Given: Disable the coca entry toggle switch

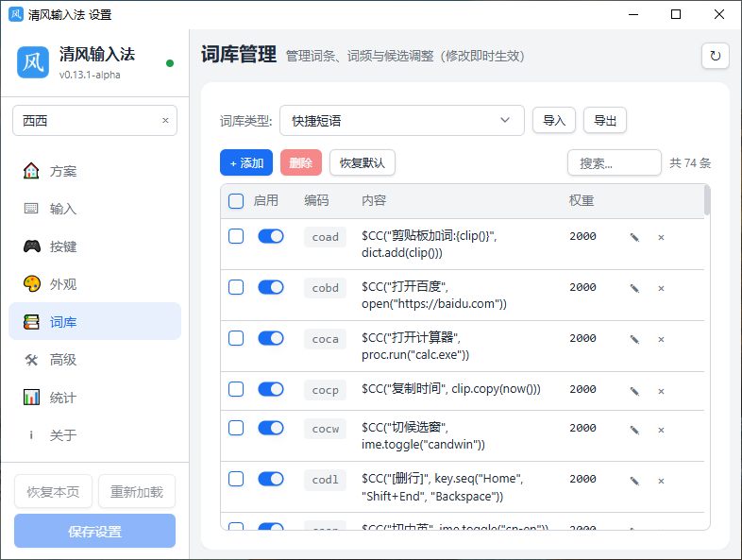Looking at the screenshot, I should pos(271,338).
